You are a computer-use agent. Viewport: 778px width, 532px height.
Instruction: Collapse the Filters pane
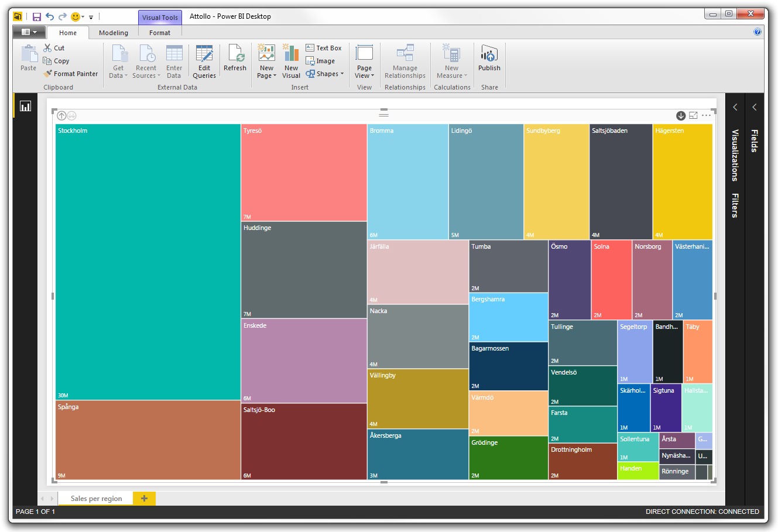tap(735, 107)
